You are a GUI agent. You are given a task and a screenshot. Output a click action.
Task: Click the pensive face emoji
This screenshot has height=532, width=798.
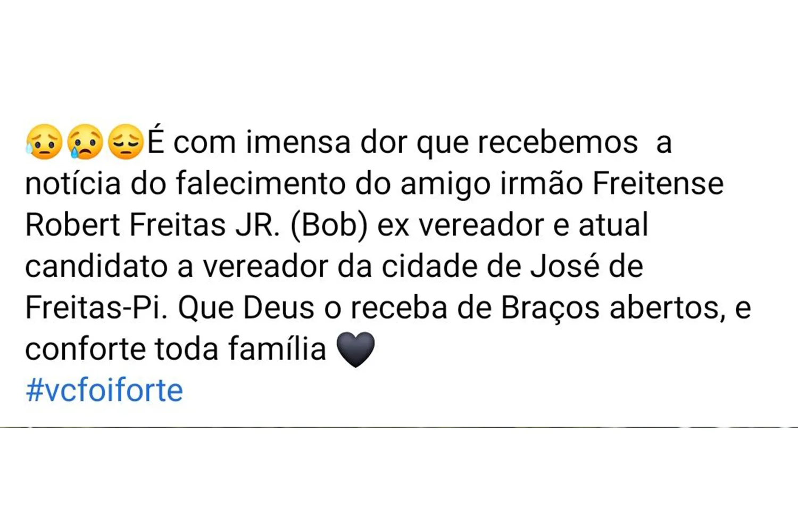coord(126,142)
